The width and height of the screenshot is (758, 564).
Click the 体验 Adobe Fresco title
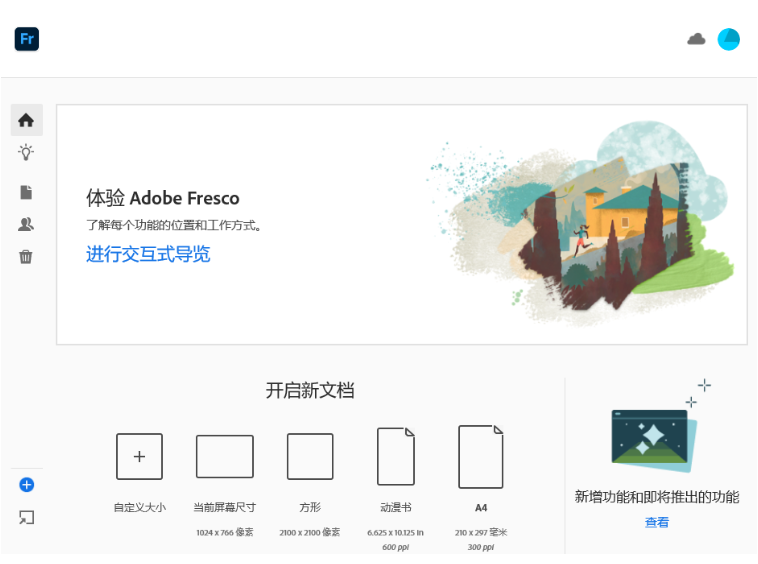tap(163, 198)
